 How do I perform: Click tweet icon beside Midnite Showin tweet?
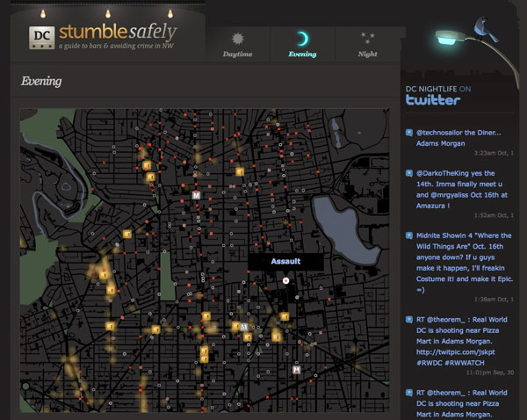click(x=409, y=235)
